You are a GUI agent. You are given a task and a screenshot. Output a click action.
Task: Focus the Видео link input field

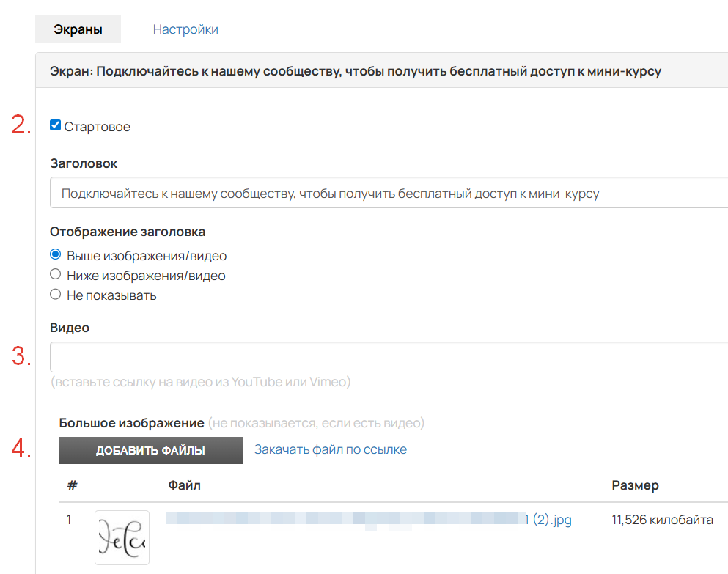pyautogui.click(x=389, y=357)
